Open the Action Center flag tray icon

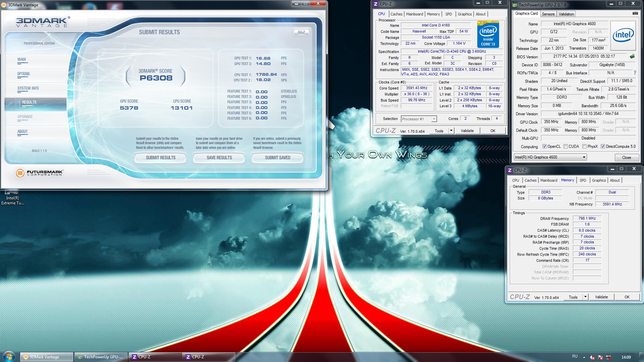click(600, 357)
